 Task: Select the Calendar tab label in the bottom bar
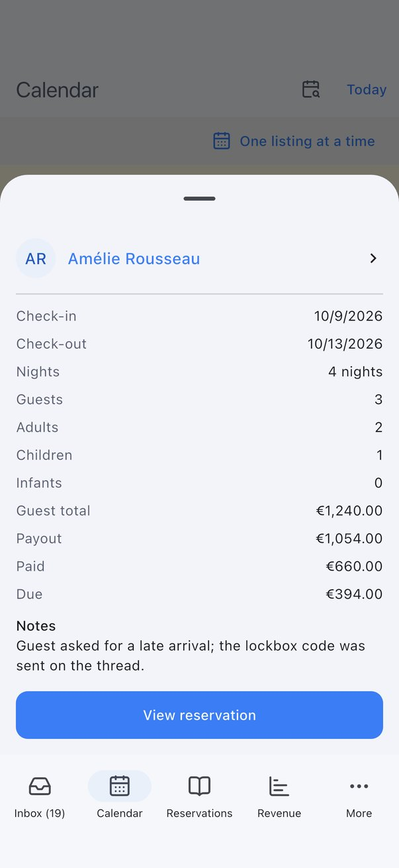[120, 813]
